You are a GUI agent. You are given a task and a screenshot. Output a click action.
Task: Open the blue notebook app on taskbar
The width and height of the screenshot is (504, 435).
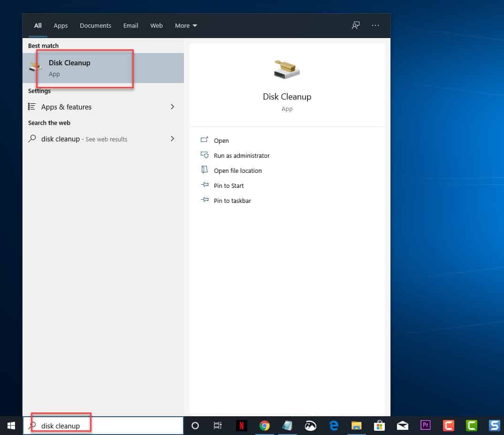287,426
